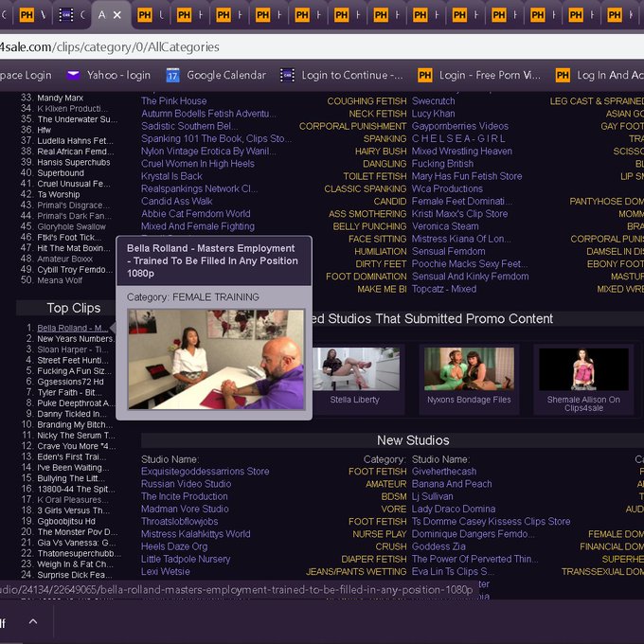The width and height of the screenshot is (644, 644).
Task: Open Kristi Maxx's Clip Store link
Action: point(459,214)
